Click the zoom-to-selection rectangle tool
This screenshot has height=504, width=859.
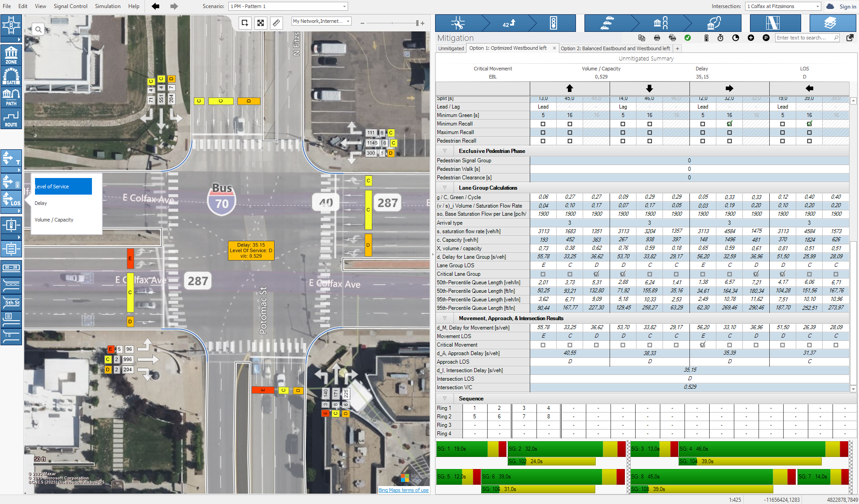(244, 23)
